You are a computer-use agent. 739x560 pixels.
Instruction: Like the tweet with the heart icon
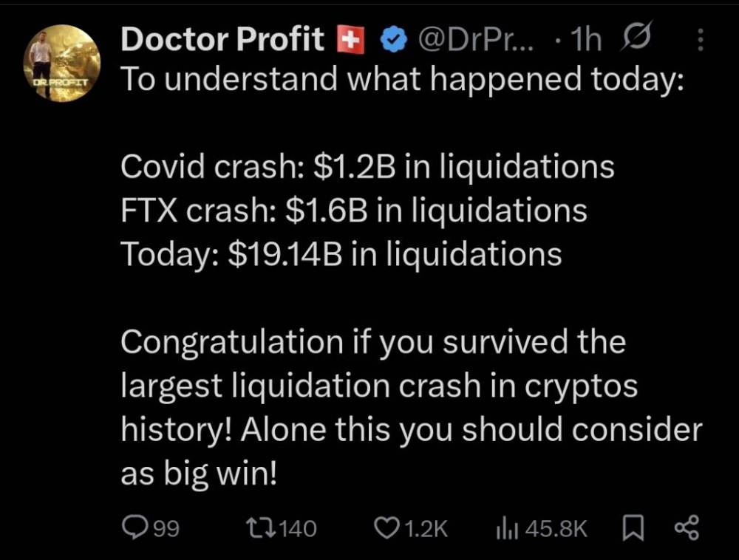pyautogui.click(x=386, y=527)
